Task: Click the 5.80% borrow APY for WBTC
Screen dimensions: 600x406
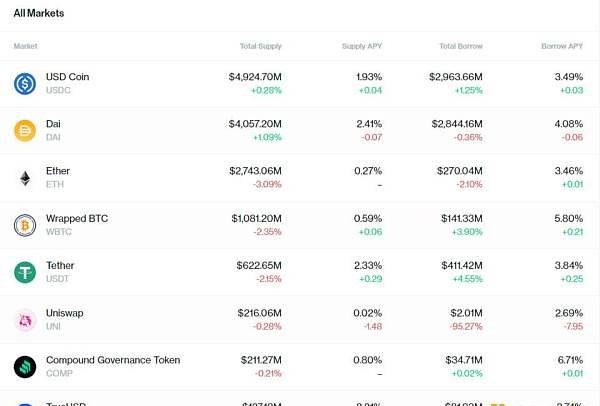Action: point(569,218)
